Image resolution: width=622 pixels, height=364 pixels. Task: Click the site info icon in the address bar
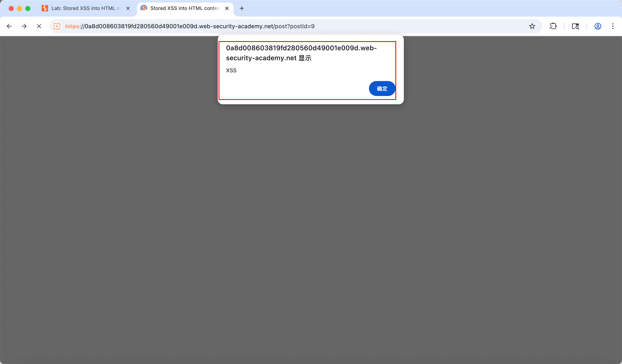[57, 26]
